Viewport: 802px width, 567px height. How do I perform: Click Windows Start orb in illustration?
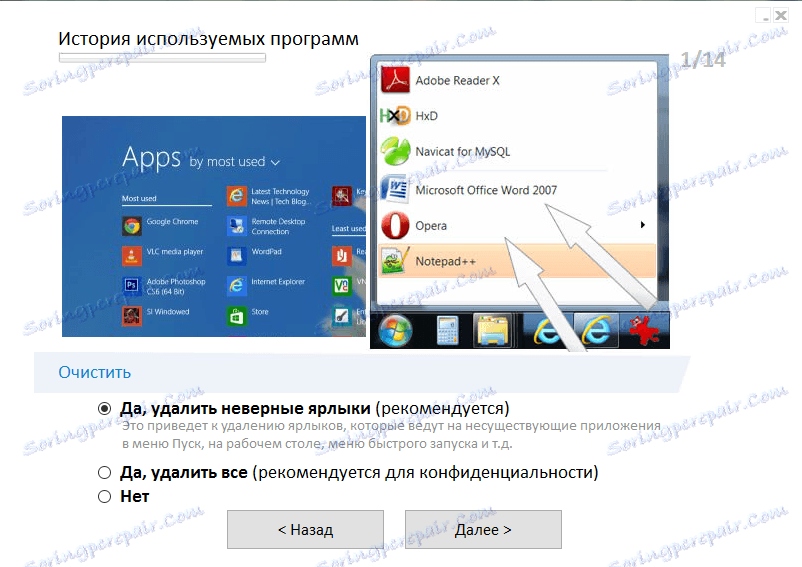(x=395, y=331)
